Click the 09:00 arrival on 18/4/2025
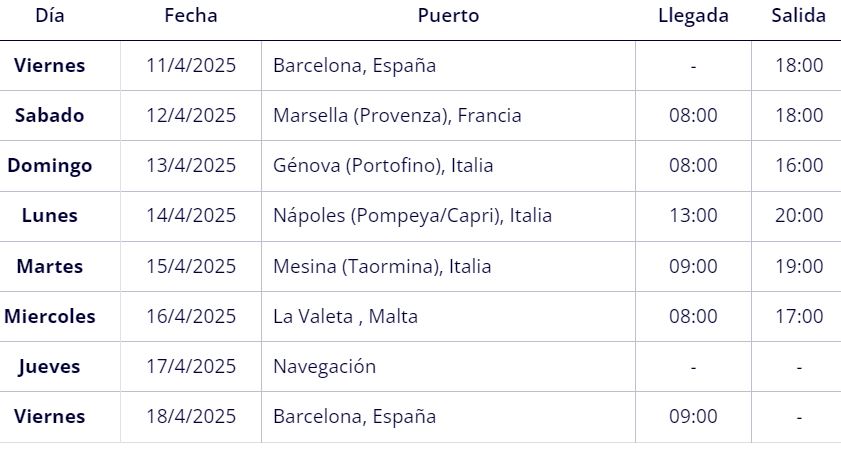Screen dimensions: 841x455 point(693,416)
